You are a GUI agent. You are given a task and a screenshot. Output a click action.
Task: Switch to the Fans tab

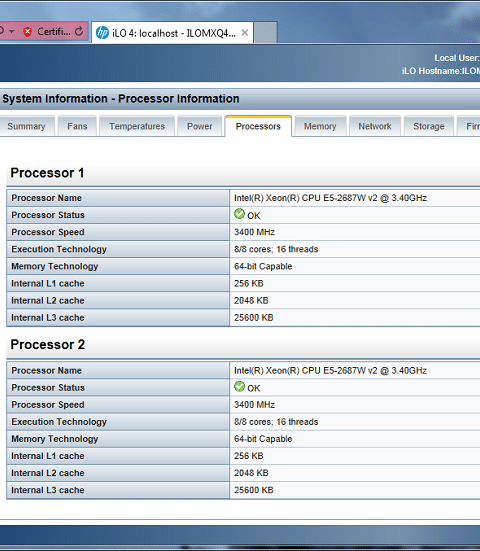(x=77, y=126)
